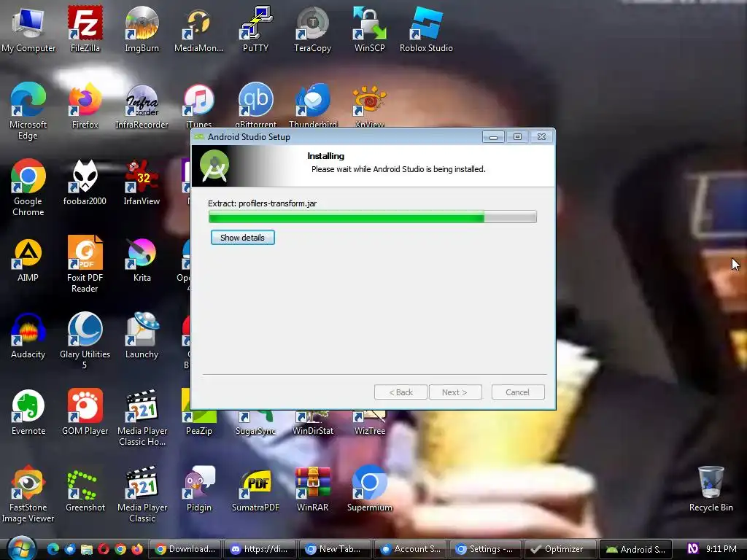The height and width of the screenshot is (560, 747).
Task: Open the quick launch folder icon
Action: 86,549
